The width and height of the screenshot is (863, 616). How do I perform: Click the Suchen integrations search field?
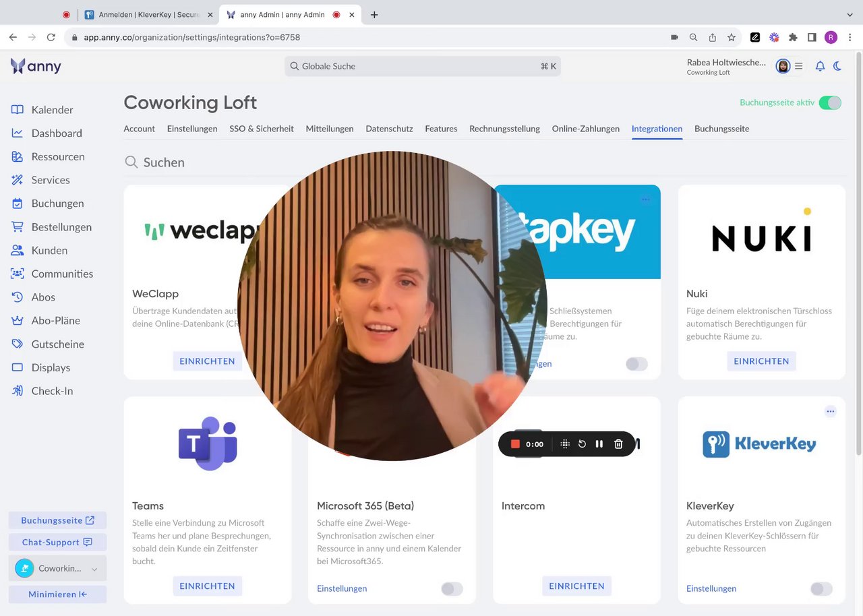[484, 162]
